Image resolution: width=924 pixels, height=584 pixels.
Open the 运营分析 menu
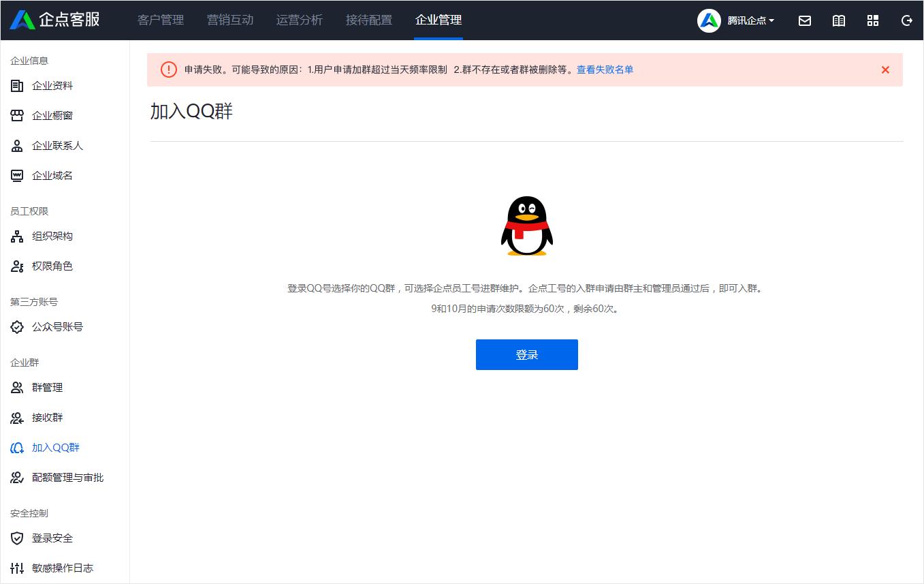[300, 20]
